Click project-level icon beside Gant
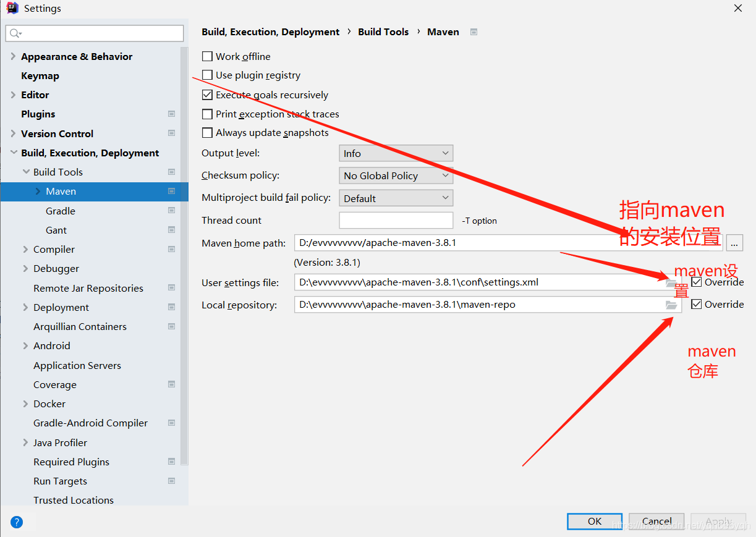 click(171, 230)
